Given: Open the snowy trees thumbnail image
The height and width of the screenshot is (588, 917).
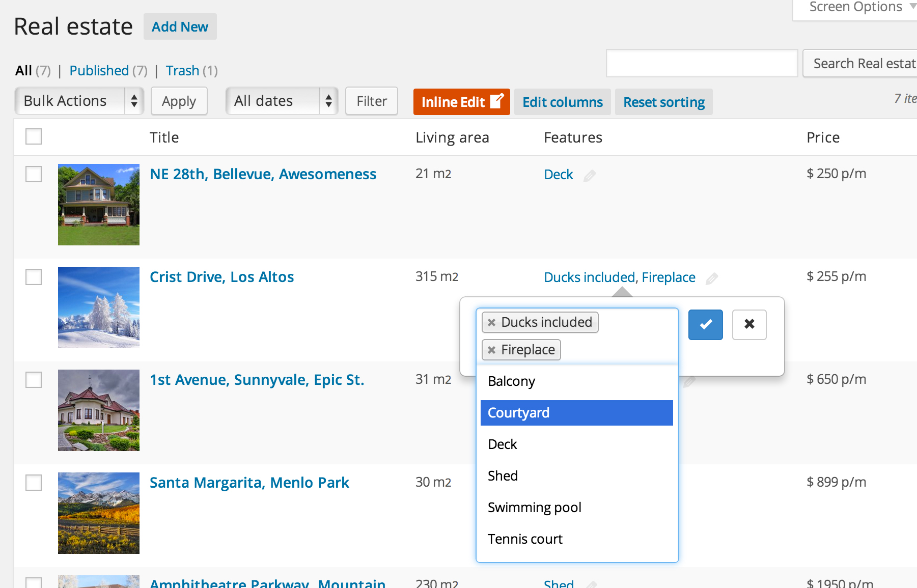Looking at the screenshot, I should (99, 307).
